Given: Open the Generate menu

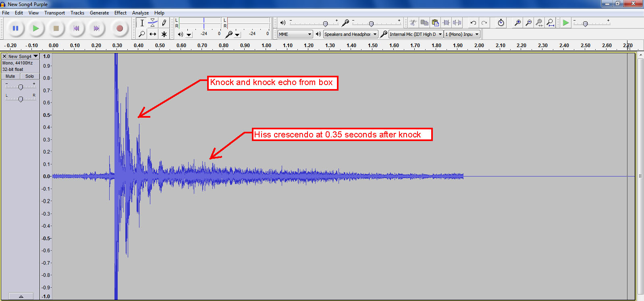Looking at the screenshot, I should pyautogui.click(x=99, y=13).
